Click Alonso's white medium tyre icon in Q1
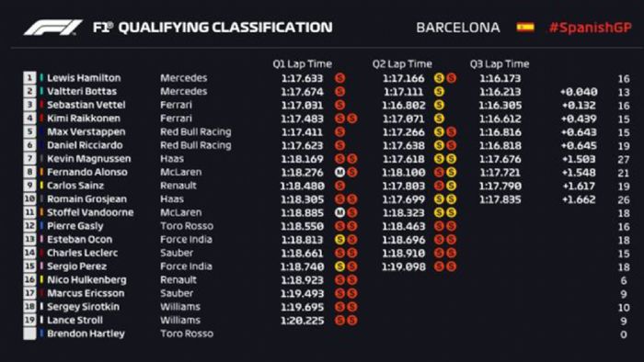Screen dimensions: 644x362 coord(339,173)
